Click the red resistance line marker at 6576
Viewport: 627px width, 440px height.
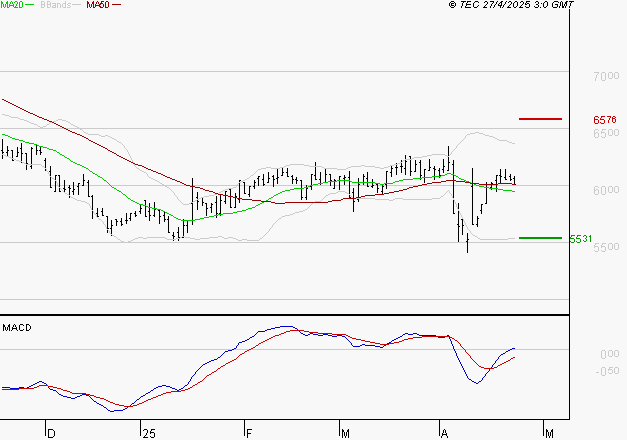(x=540, y=119)
